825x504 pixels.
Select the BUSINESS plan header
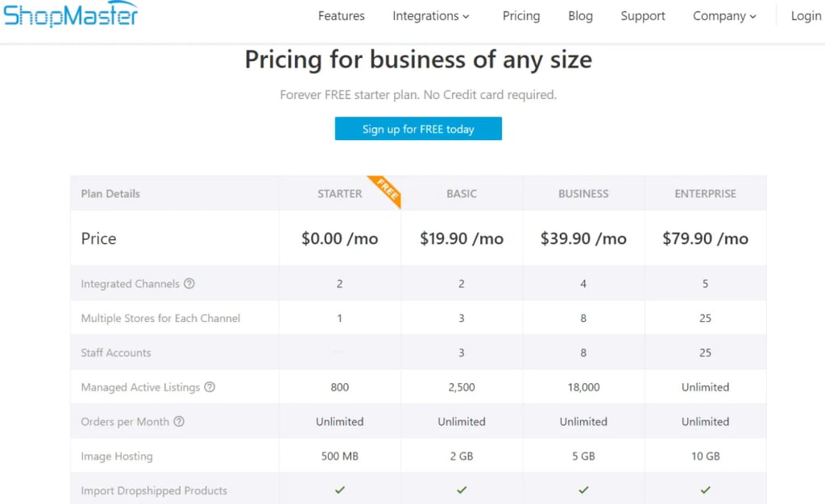583,193
